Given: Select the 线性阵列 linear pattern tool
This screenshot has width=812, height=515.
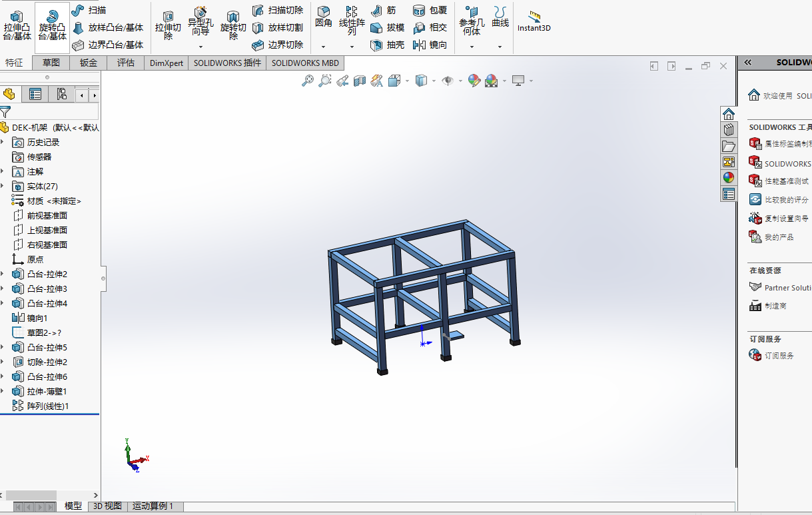Looking at the screenshot, I should (352, 21).
